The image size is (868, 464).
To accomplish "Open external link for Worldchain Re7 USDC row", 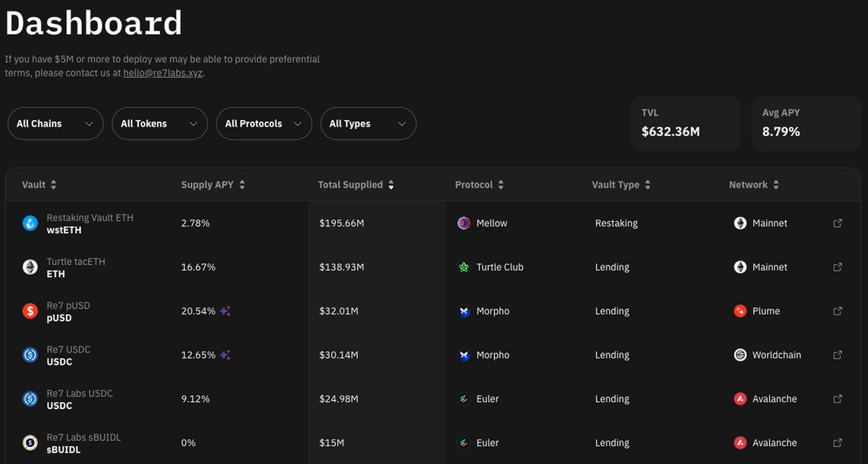I will pos(838,355).
